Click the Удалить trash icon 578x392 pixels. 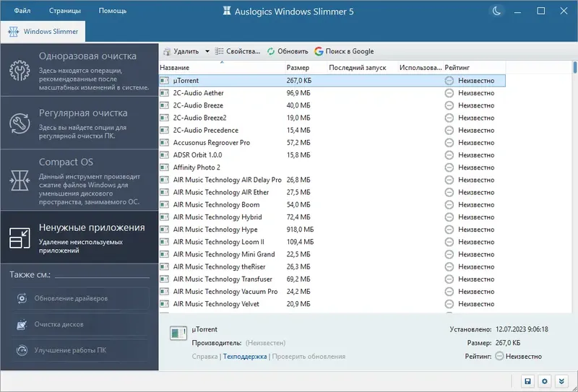pos(167,51)
